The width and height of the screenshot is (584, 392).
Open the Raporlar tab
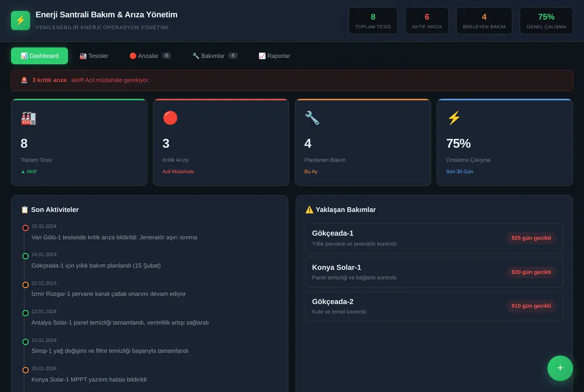[x=274, y=56]
